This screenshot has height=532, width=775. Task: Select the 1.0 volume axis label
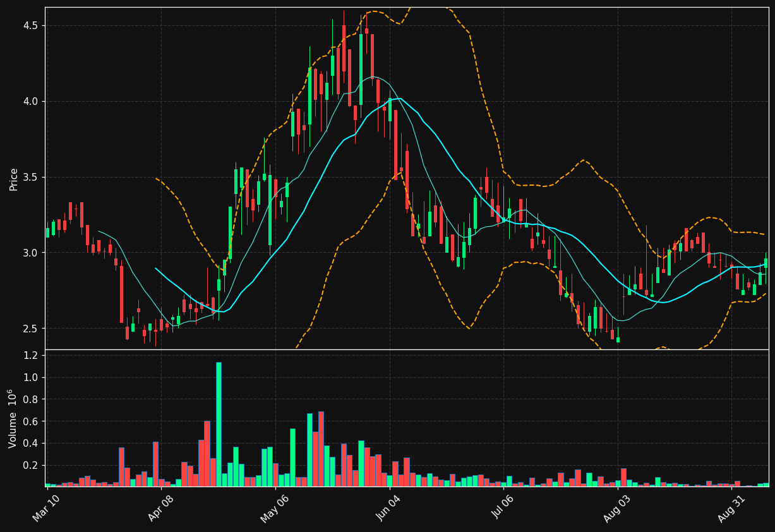coord(30,378)
